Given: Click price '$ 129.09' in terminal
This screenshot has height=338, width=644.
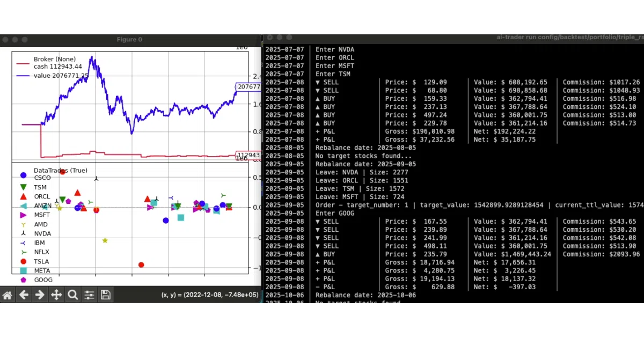Looking at the screenshot, I should [x=430, y=82].
